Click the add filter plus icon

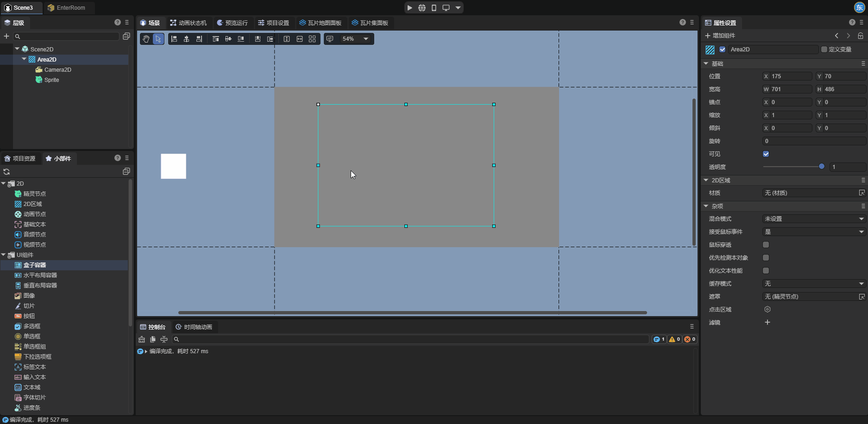tap(767, 323)
